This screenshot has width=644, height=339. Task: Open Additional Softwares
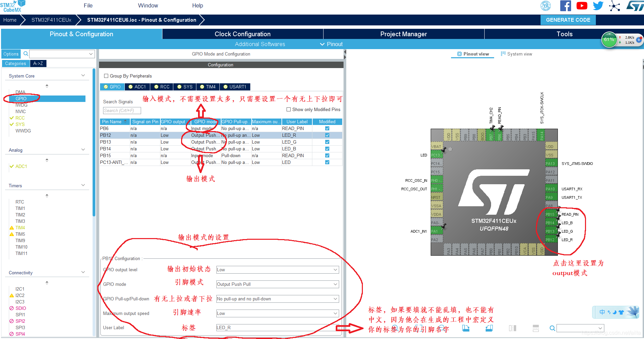tap(260, 44)
